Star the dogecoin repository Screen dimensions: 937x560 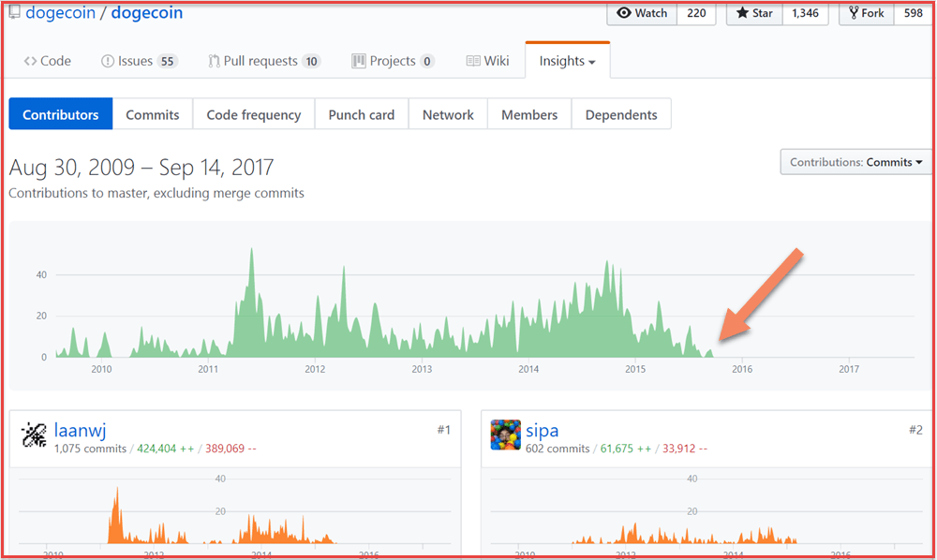pos(754,13)
